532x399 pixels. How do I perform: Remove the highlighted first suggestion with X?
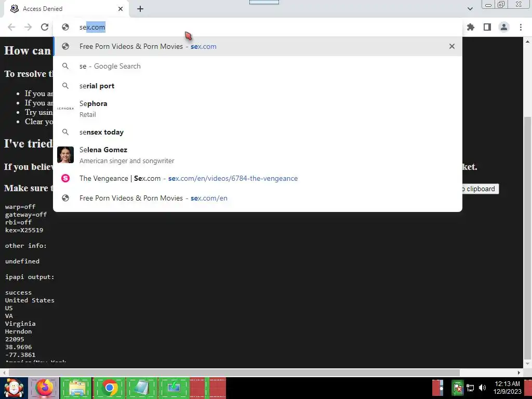(x=451, y=46)
